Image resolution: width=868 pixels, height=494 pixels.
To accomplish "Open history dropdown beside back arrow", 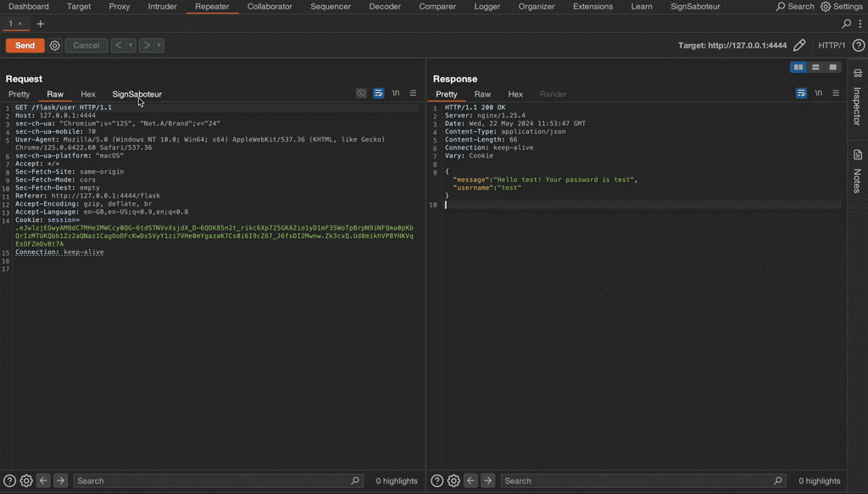I will coord(131,46).
